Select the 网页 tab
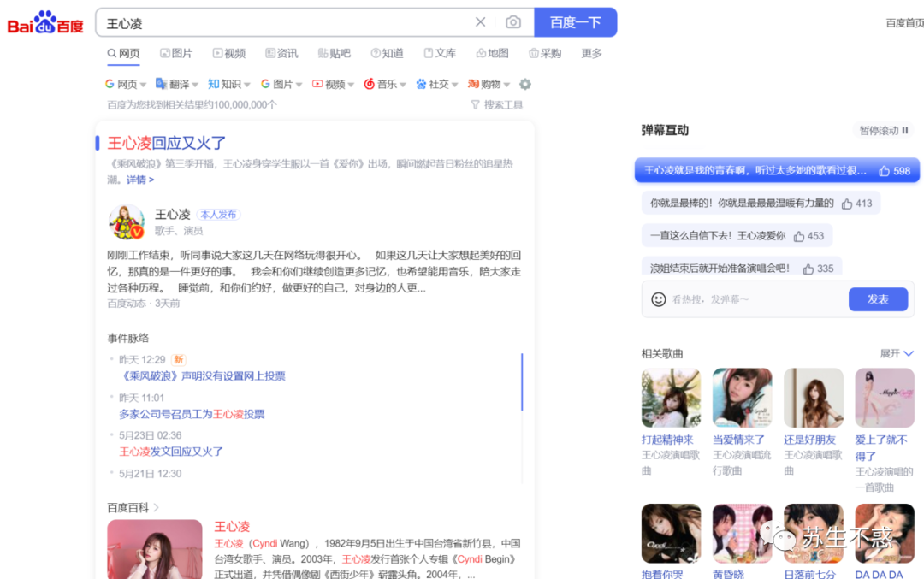Viewport: 924px width, 579px height. coord(123,54)
